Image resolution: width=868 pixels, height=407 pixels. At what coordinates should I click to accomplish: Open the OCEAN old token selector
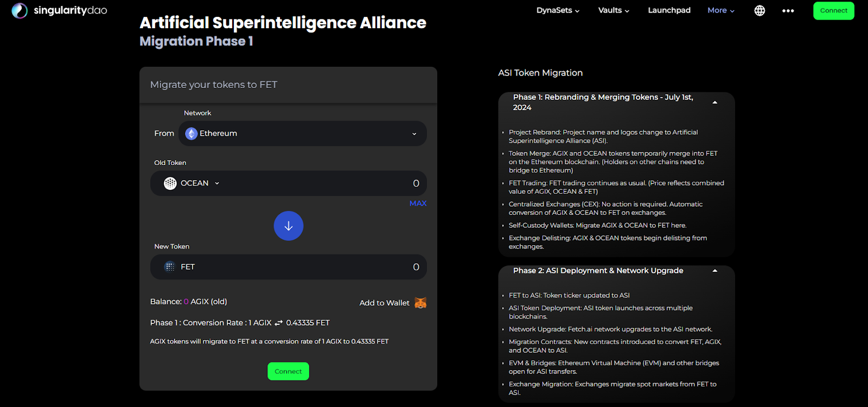[192, 183]
